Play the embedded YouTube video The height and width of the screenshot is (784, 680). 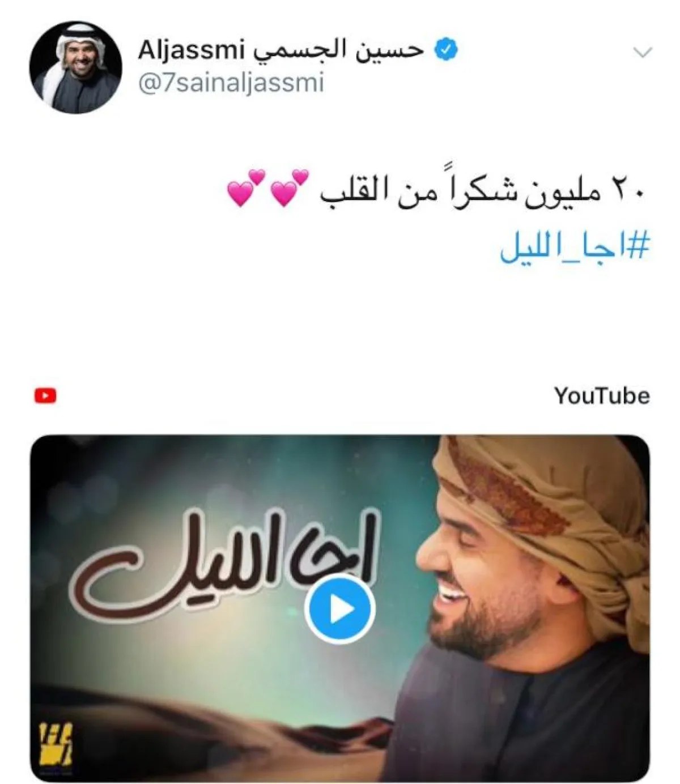(x=339, y=608)
